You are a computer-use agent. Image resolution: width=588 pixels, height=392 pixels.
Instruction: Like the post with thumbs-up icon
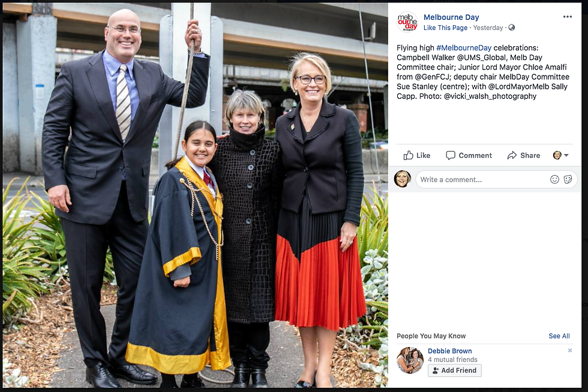(416, 155)
